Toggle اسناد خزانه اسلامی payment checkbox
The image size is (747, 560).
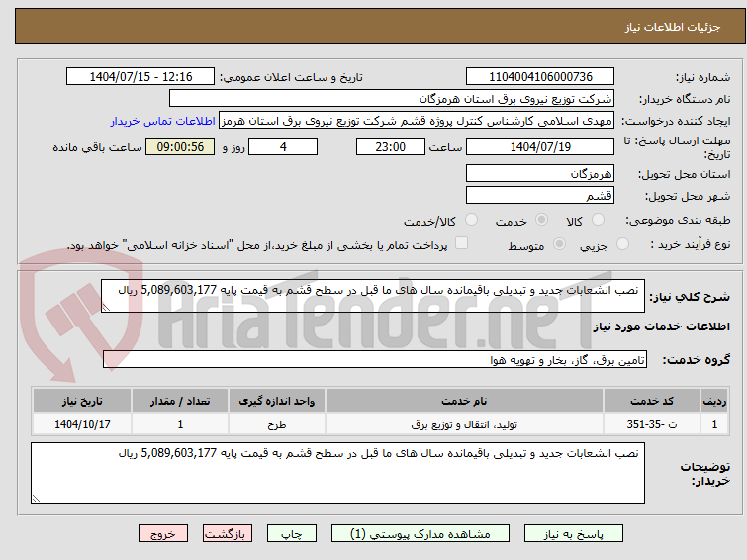(x=461, y=243)
